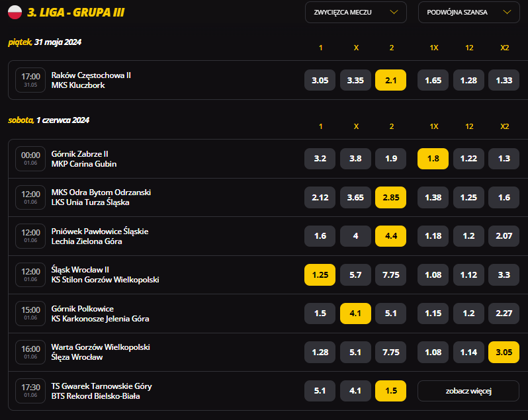The height and width of the screenshot is (420, 528).
Task: Click the Podwójna szansa chevron arrow
Action: pyautogui.click(x=507, y=13)
